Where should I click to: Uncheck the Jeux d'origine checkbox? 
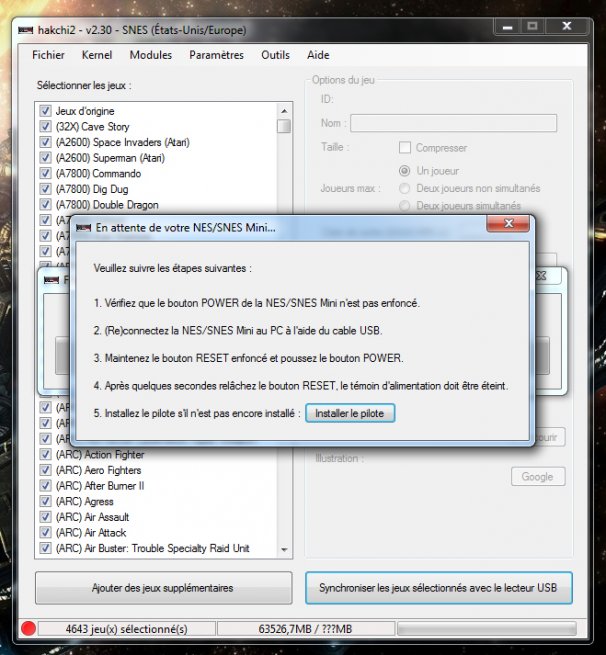(45, 111)
